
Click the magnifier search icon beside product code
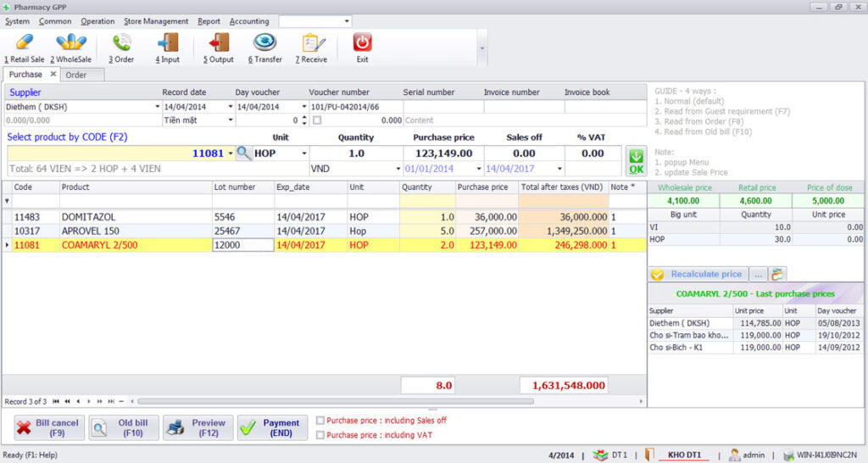click(x=244, y=153)
